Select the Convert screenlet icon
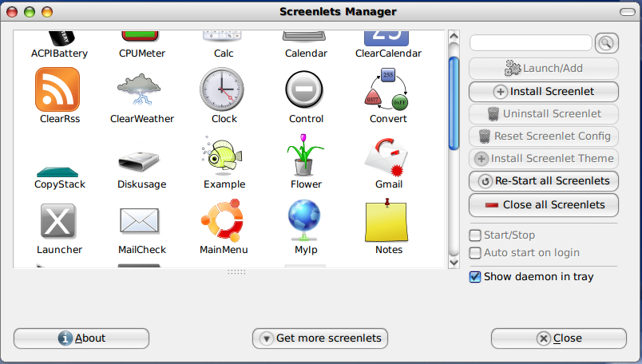 [x=386, y=89]
